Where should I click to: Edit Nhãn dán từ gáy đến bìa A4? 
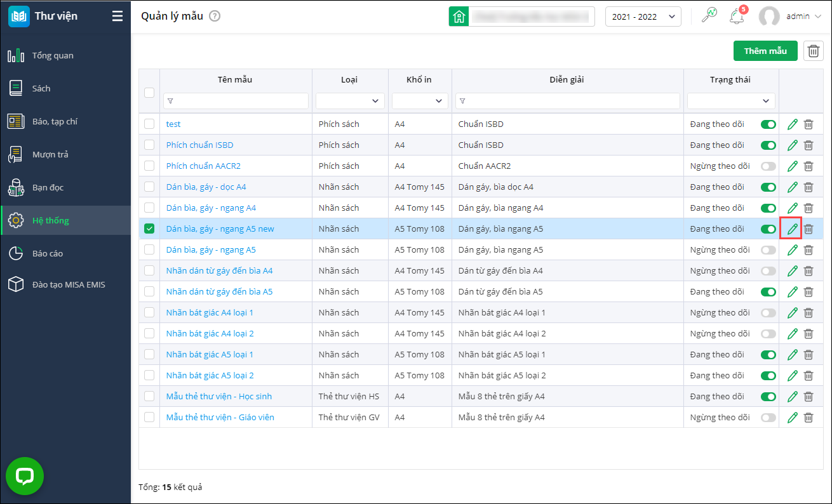coord(793,271)
